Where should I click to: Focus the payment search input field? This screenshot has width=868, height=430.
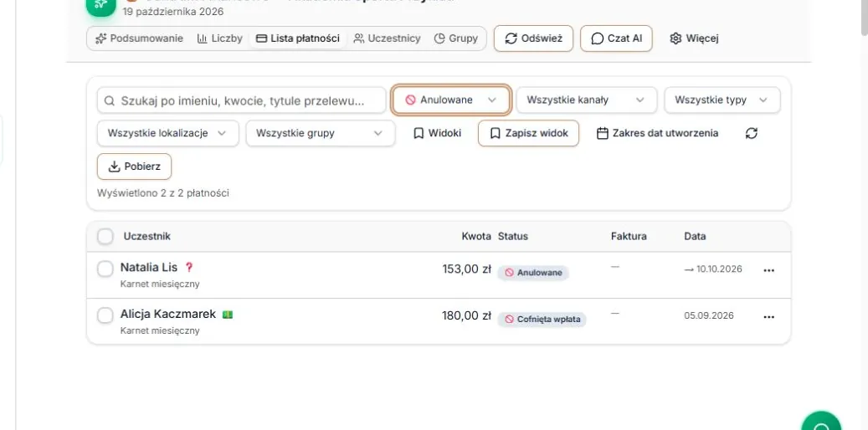241,100
